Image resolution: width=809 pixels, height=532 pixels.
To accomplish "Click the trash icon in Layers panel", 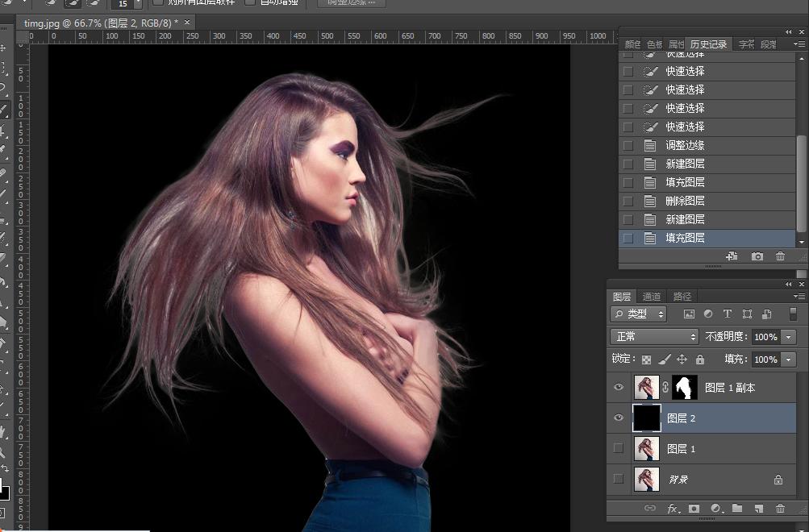I will coord(780,509).
